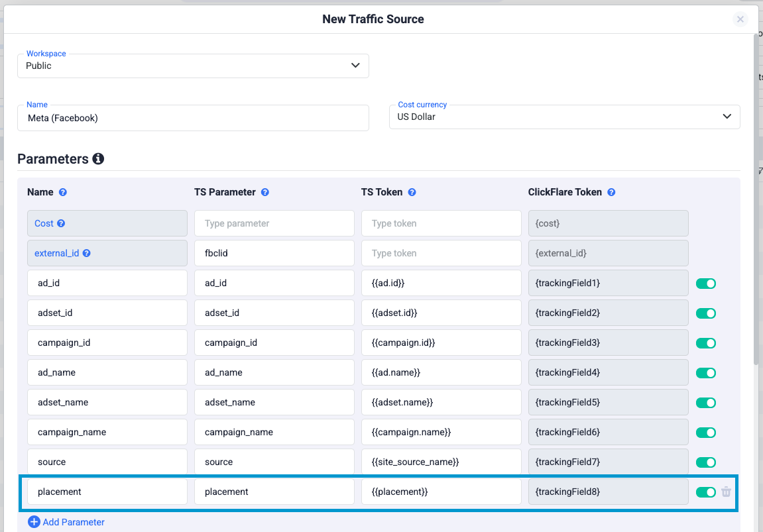Toggle the placement parameter switch
Image resolution: width=763 pixels, height=532 pixels.
click(x=705, y=492)
